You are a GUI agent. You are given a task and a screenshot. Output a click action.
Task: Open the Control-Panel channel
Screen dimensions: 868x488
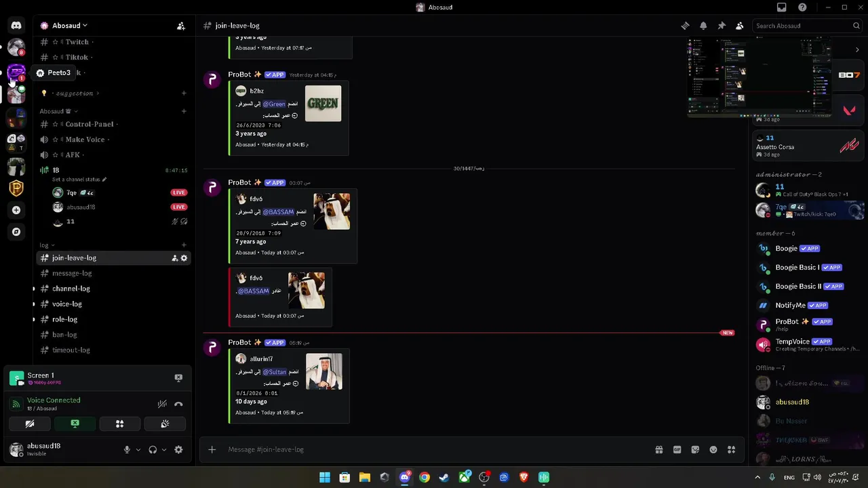tap(114, 124)
